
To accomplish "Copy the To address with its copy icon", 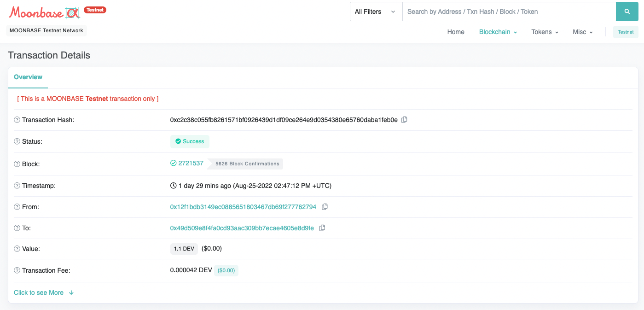I will [322, 228].
